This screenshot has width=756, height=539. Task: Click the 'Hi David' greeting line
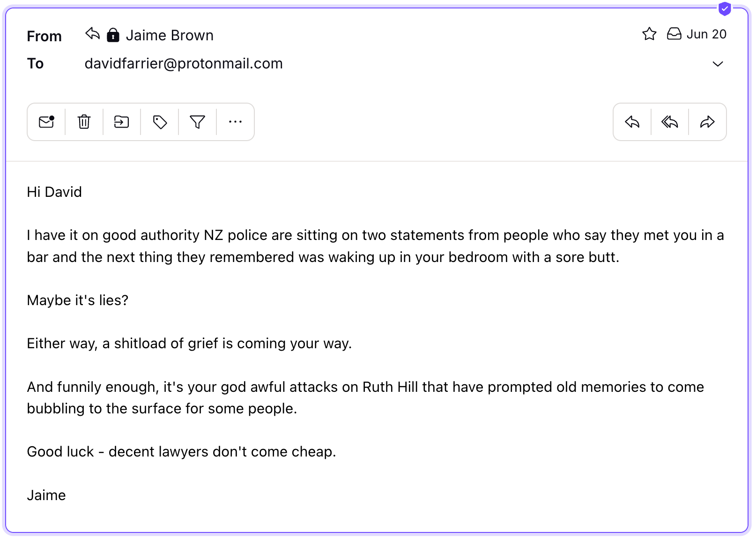pyautogui.click(x=54, y=192)
